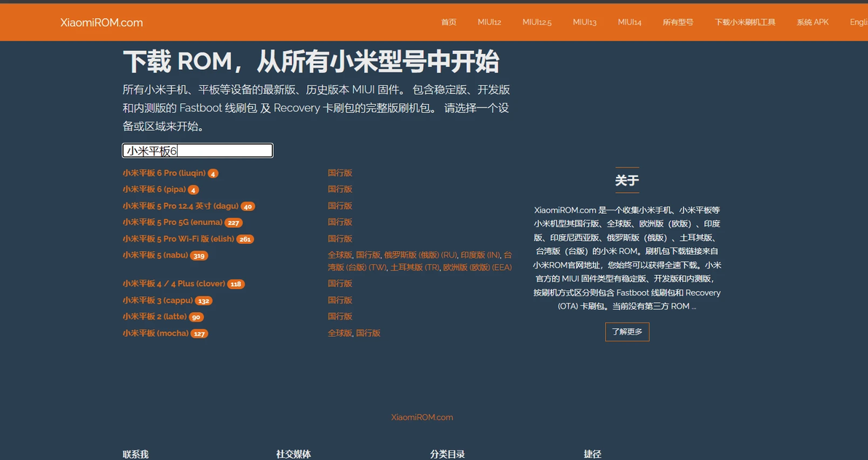Open 系统 APK in the nav bar
The width and height of the screenshot is (868, 460).
[x=813, y=22]
